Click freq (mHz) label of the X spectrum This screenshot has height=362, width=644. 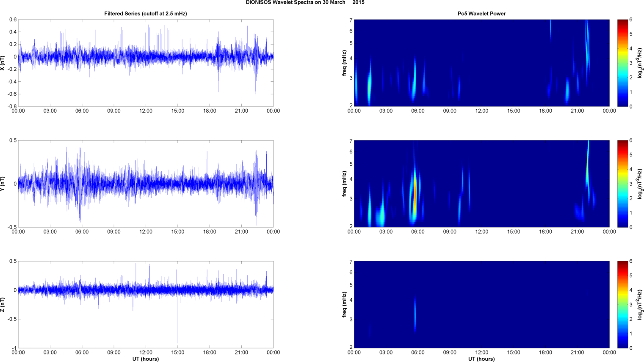pos(345,63)
